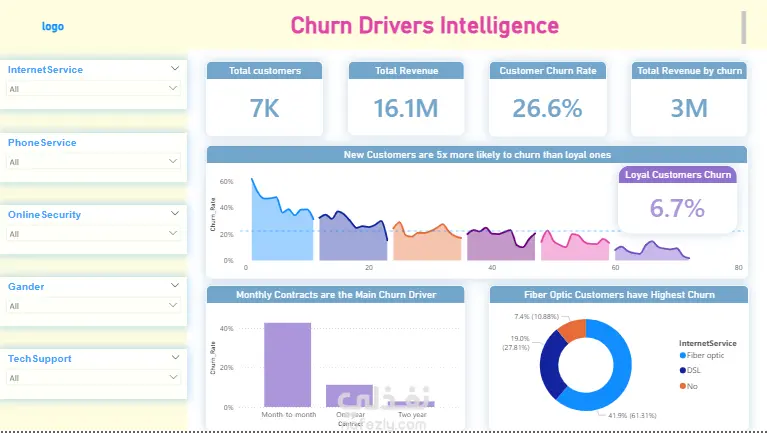Click the logo in the header

point(53,26)
